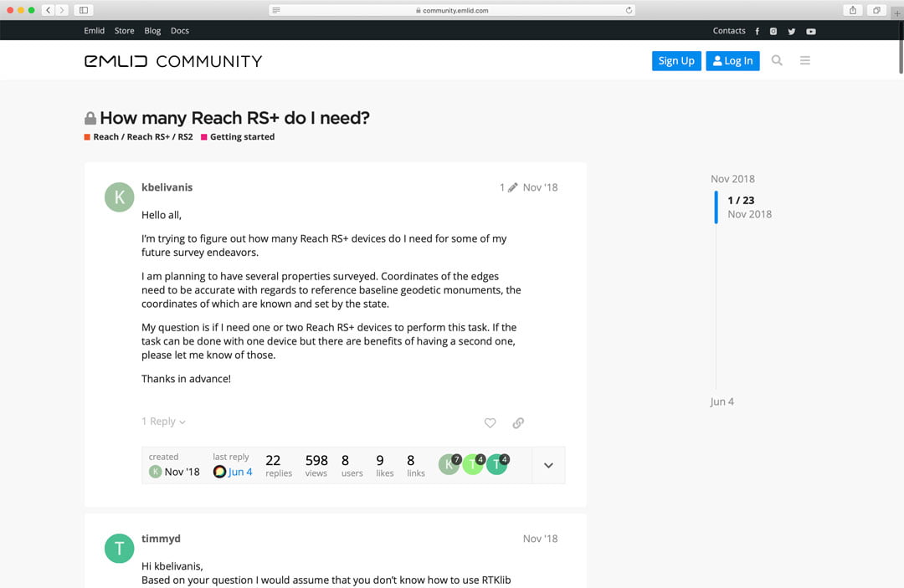
Task: Select the light green T avatar with badge 4
Action: [x=473, y=464]
